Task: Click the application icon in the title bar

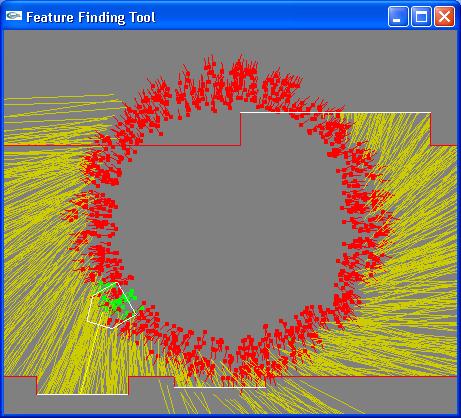Action: (x=14, y=16)
